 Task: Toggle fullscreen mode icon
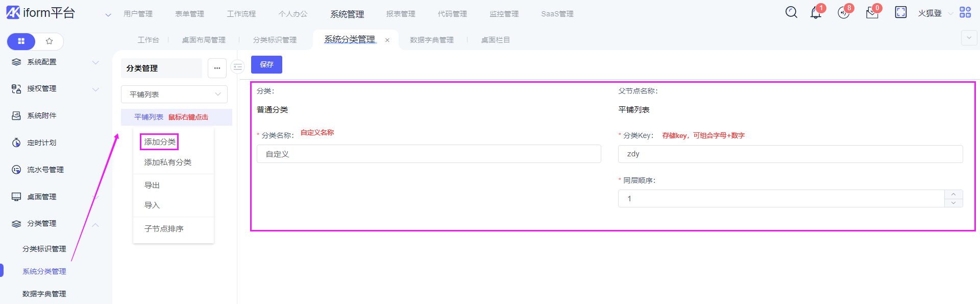click(901, 12)
